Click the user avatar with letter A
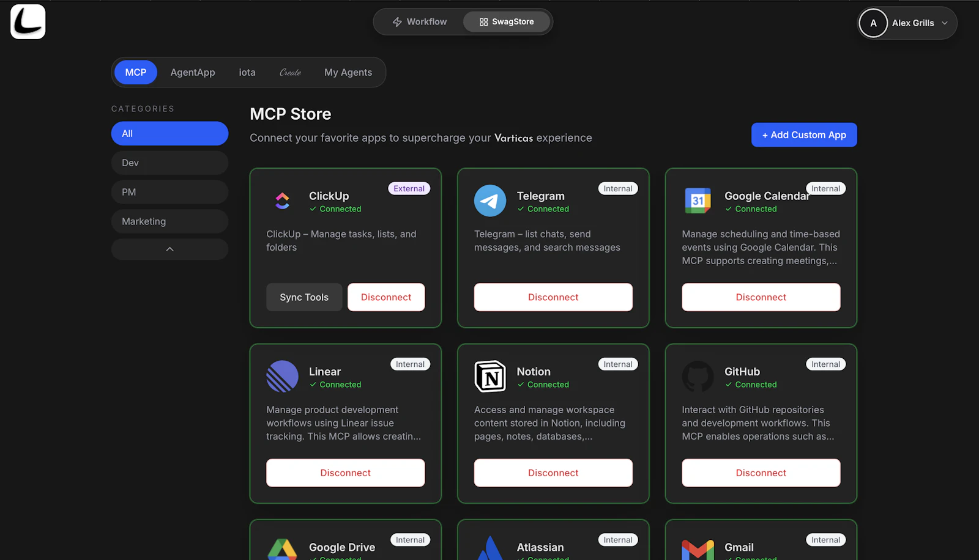 point(873,23)
